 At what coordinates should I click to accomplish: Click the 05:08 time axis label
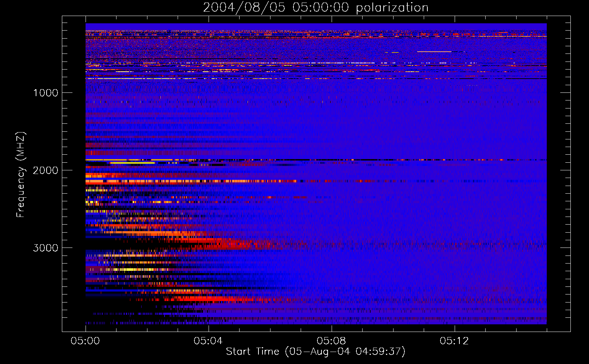click(331, 341)
